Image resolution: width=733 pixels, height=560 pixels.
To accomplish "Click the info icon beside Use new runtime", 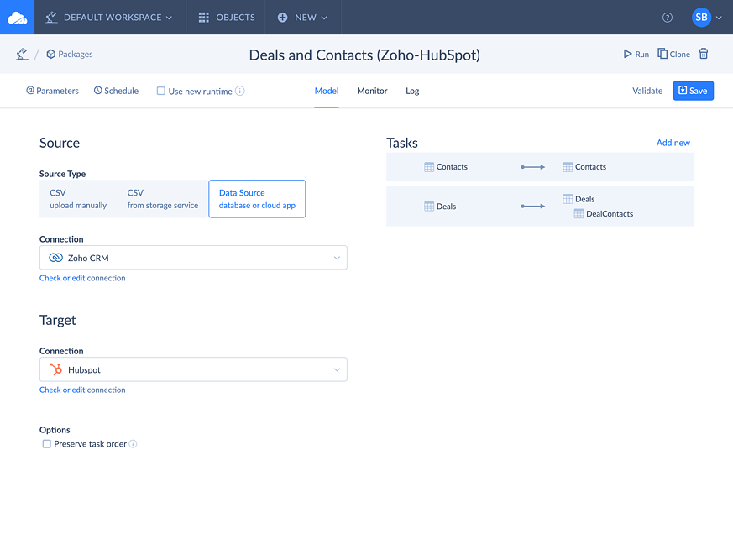I will pyautogui.click(x=240, y=91).
